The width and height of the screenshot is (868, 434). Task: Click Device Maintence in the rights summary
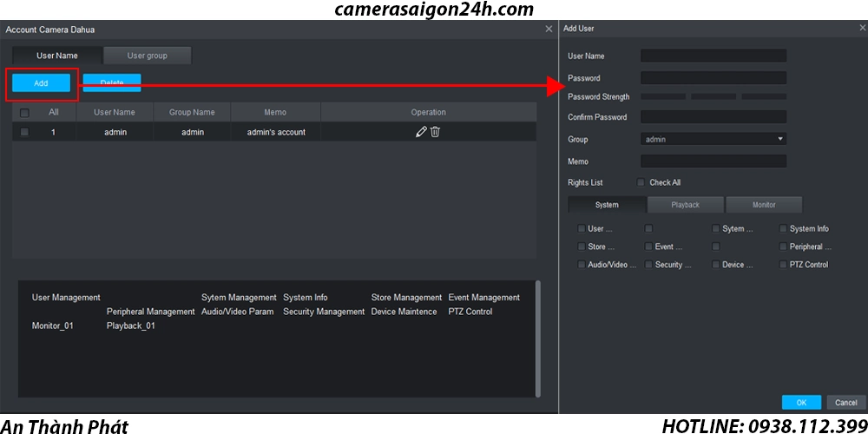pyautogui.click(x=404, y=312)
